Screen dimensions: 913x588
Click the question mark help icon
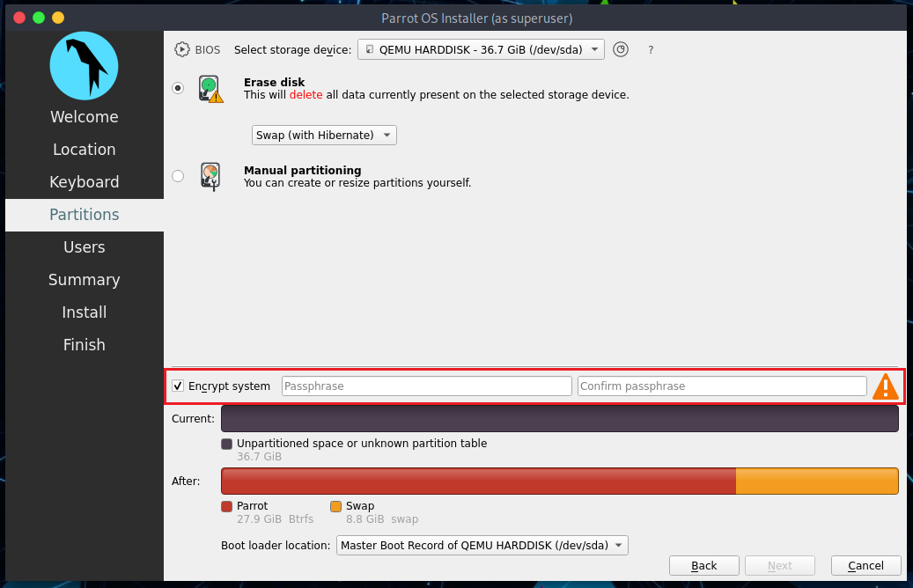(651, 50)
